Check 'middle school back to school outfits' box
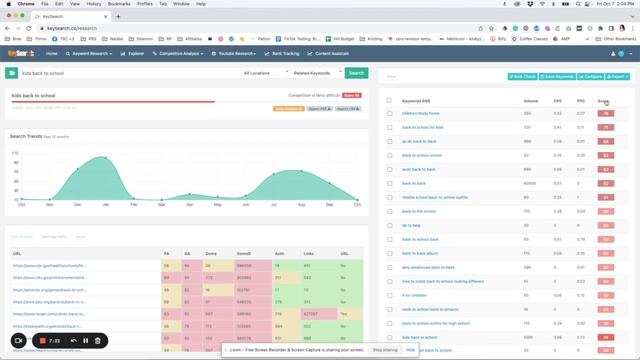This screenshot has width=640, height=360. 389,198
